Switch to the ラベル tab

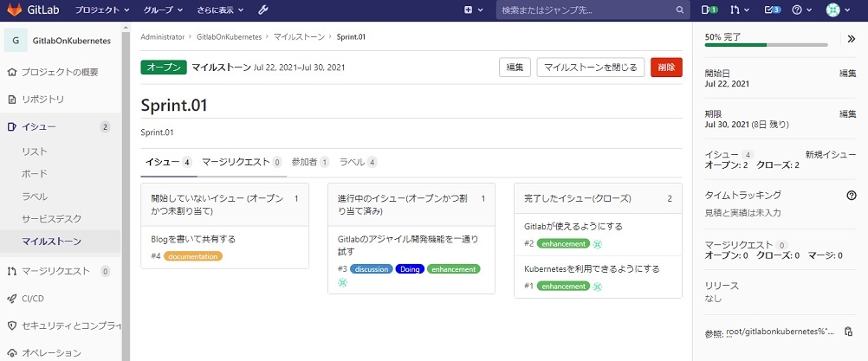click(358, 163)
